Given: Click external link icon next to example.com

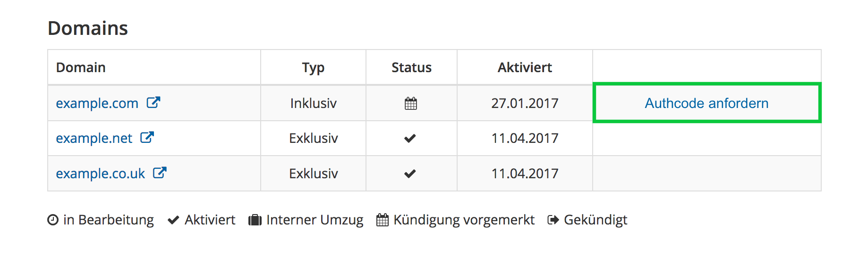Looking at the screenshot, I should pyautogui.click(x=153, y=102).
